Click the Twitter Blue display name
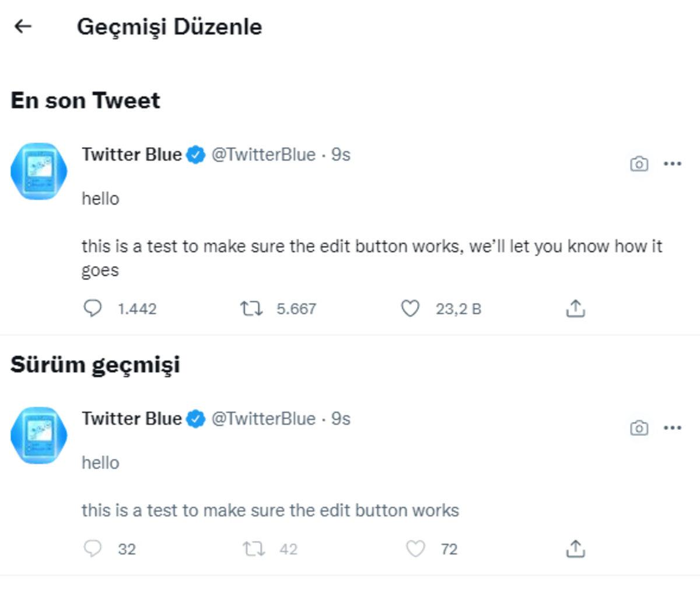The image size is (700, 608). click(x=132, y=155)
